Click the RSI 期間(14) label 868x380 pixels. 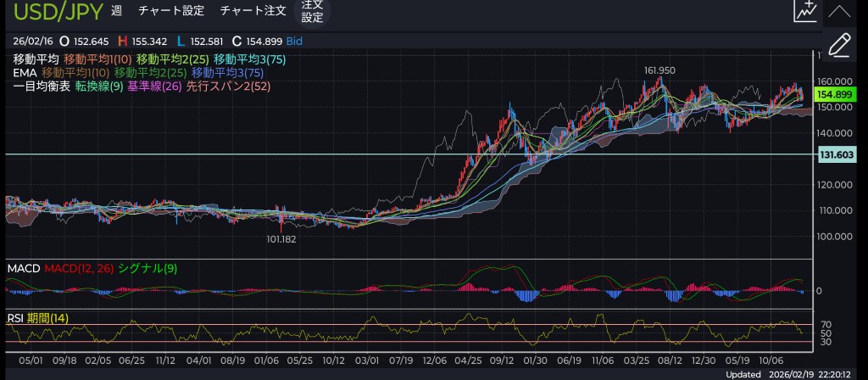coord(37,318)
